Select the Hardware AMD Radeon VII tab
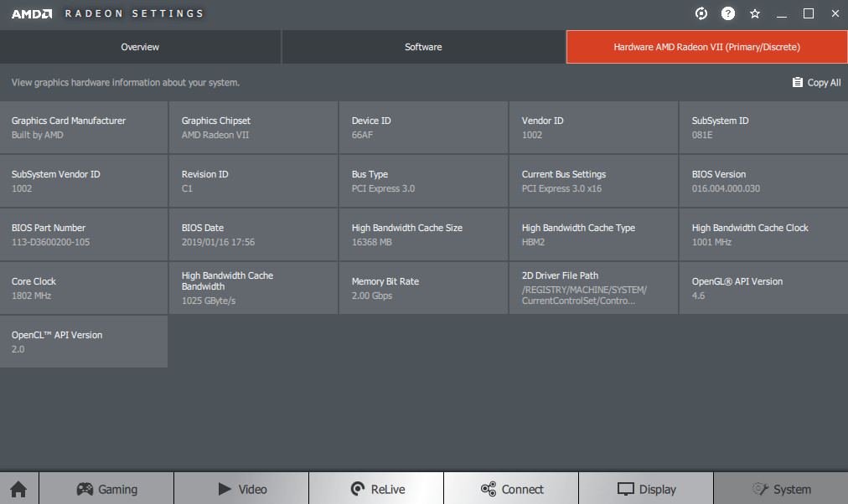 point(706,47)
